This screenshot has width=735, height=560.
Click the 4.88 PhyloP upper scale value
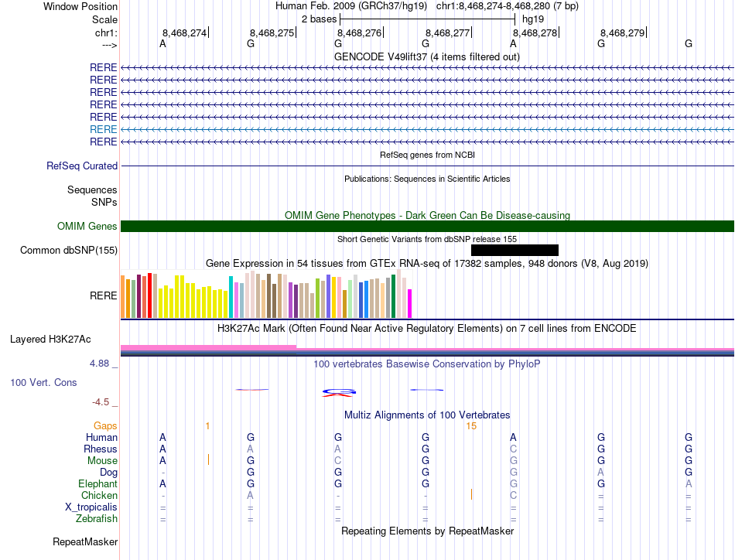point(99,364)
